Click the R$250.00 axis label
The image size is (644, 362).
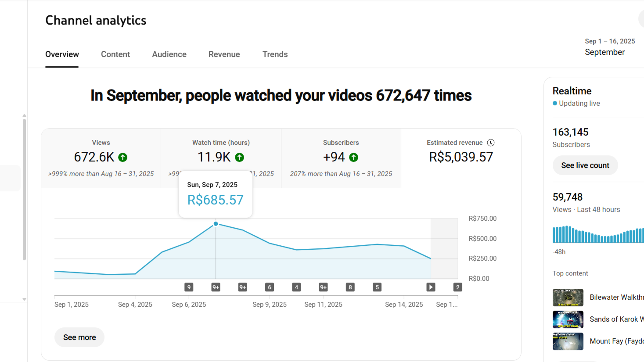pos(482,258)
